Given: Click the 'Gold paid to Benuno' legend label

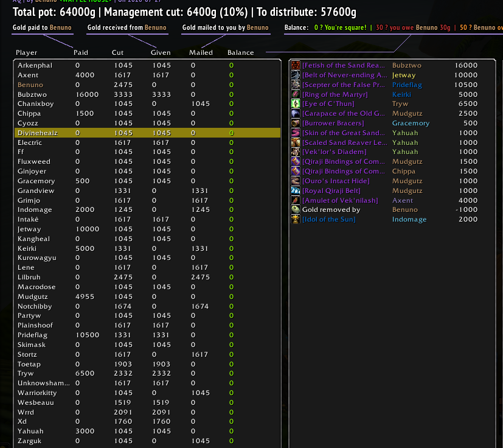Looking at the screenshot, I should (x=42, y=27).
